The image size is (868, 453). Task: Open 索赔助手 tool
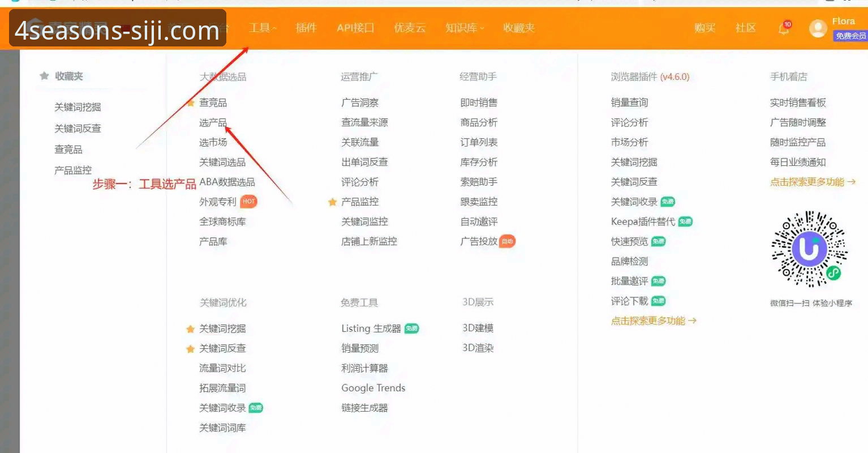click(479, 182)
